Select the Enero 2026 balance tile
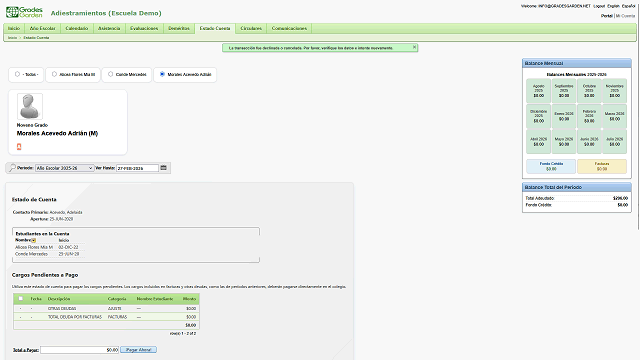The image size is (640, 360). coord(564,116)
